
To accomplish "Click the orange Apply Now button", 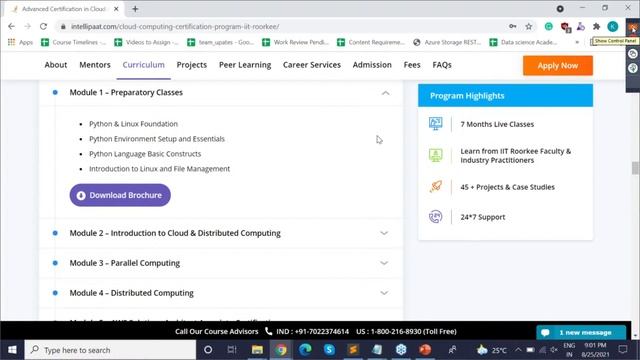I will (x=558, y=66).
